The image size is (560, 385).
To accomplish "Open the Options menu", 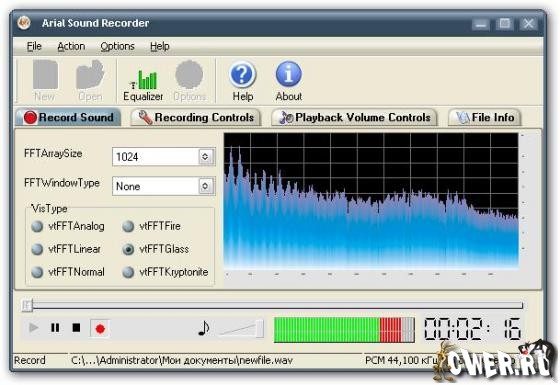I will coord(117,46).
